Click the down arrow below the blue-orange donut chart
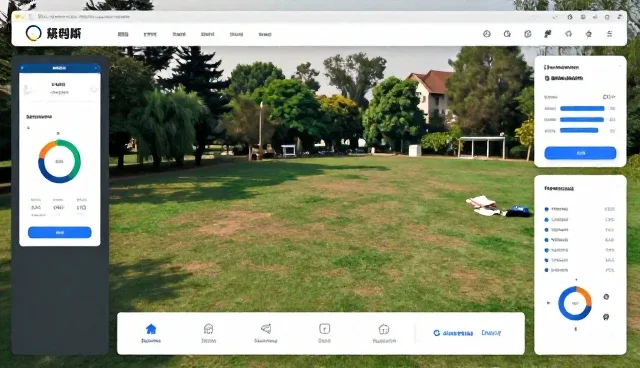 click(x=576, y=329)
